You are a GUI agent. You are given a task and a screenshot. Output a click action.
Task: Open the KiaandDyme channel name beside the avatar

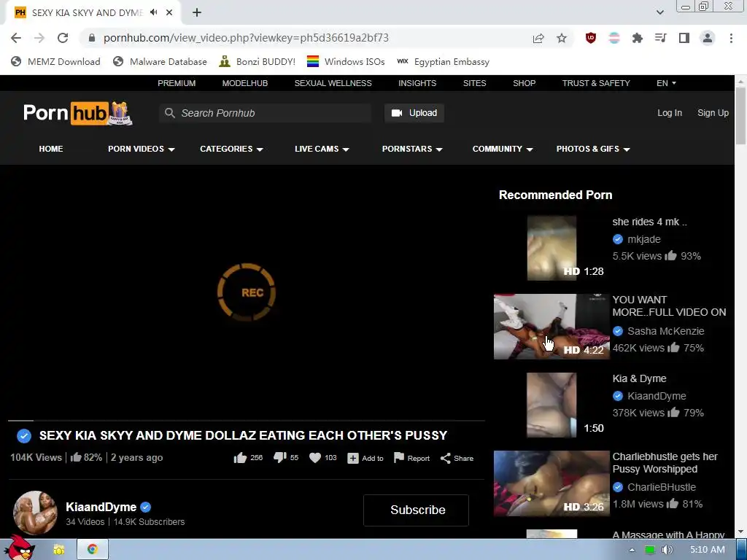(x=101, y=507)
